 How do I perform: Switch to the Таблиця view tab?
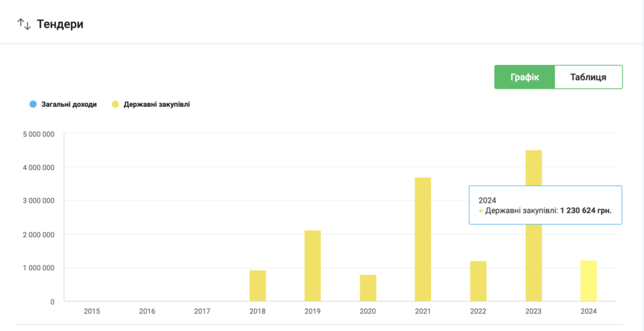pos(588,77)
